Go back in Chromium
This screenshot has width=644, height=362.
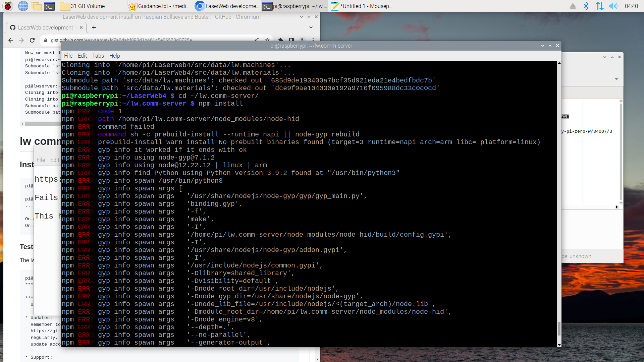11,40
